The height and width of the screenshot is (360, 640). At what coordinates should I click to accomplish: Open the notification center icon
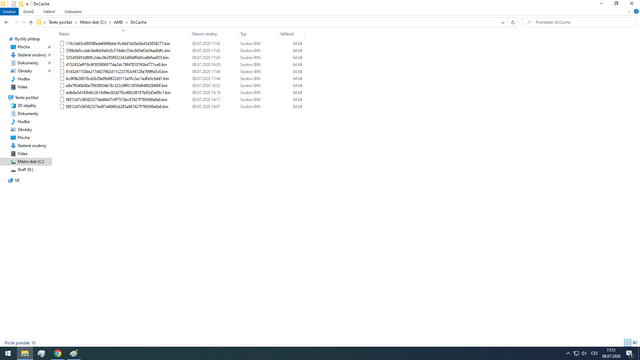(630, 353)
